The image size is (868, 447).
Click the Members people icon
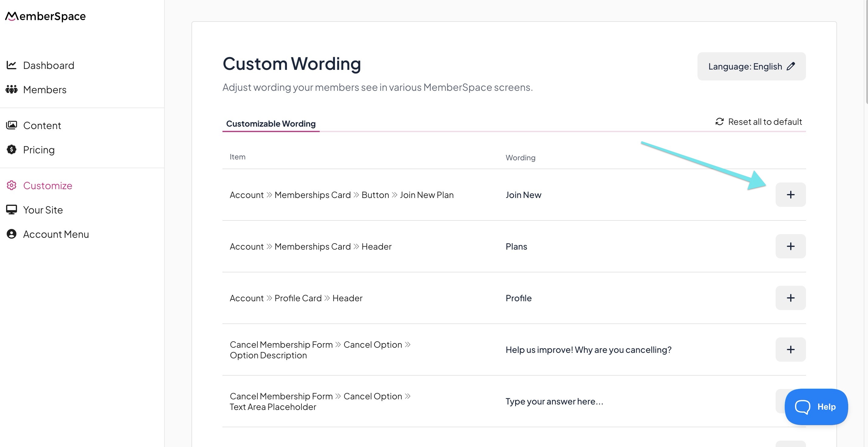click(12, 89)
